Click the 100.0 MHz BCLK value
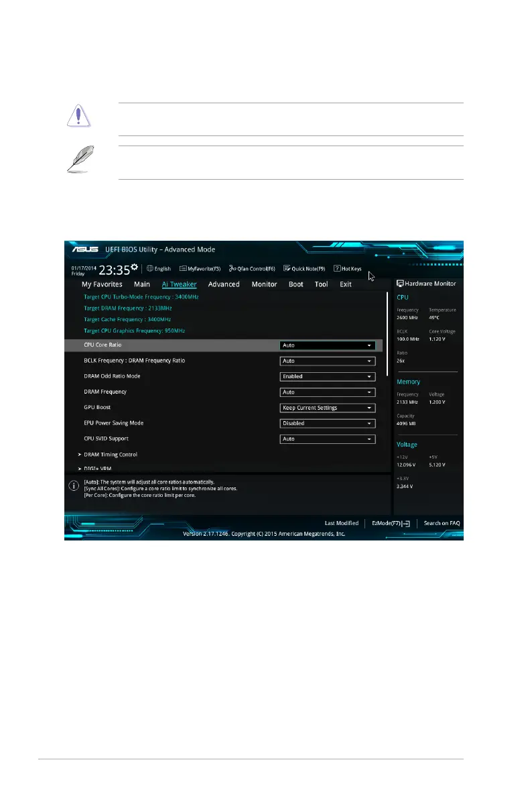This screenshot has height=802, width=532. coord(408,339)
